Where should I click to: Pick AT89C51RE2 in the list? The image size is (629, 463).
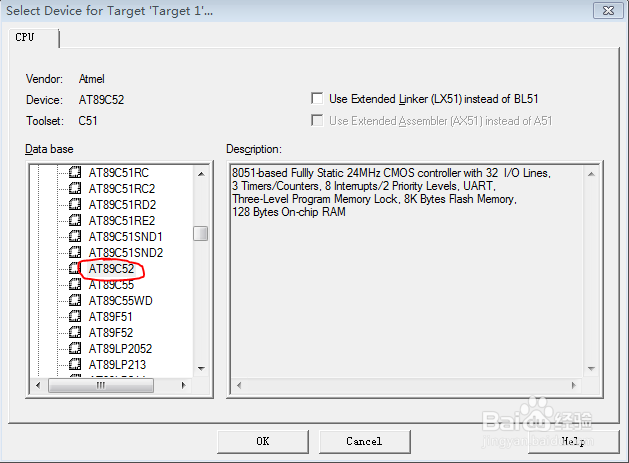122,221
